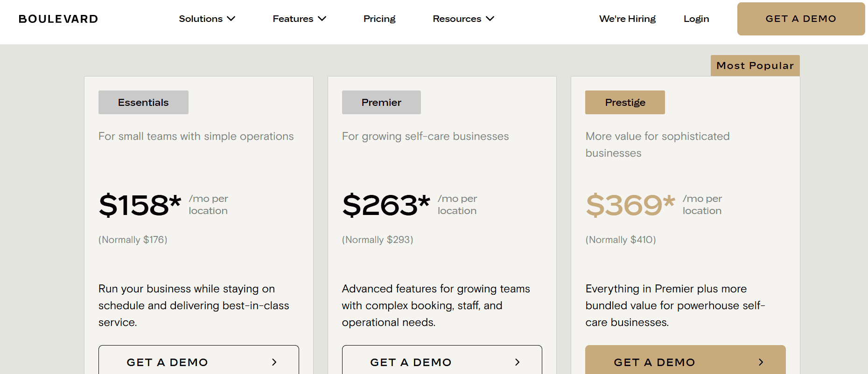Select the Prestige plan badge
The height and width of the screenshot is (374, 868).
click(x=624, y=102)
